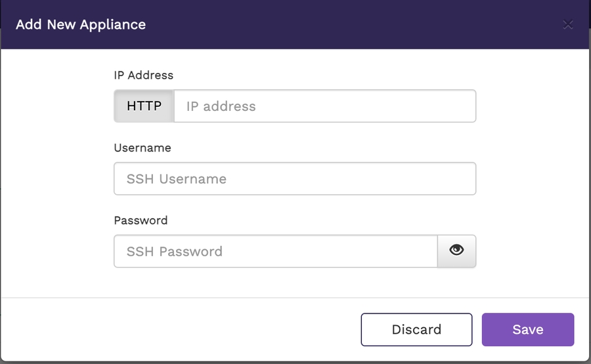Place cursor in the "IP address" placeholder box
591x364 pixels.
[x=324, y=106]
